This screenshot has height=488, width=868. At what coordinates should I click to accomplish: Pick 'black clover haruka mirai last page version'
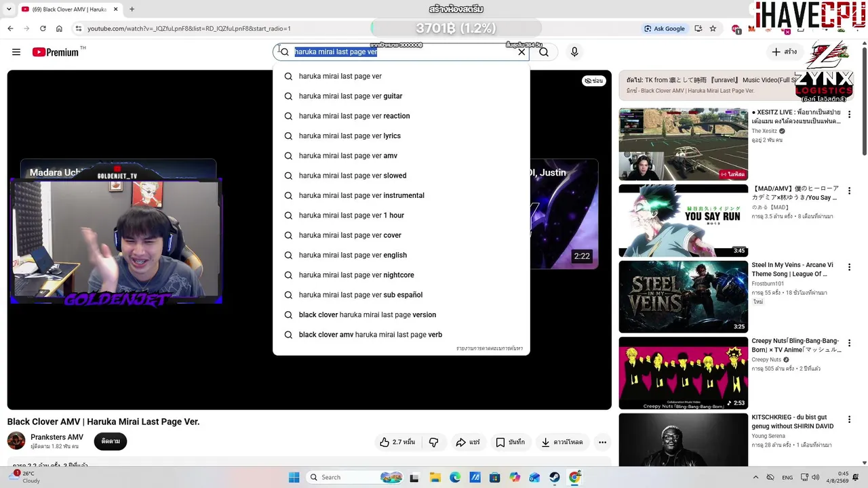coord(401,314)
